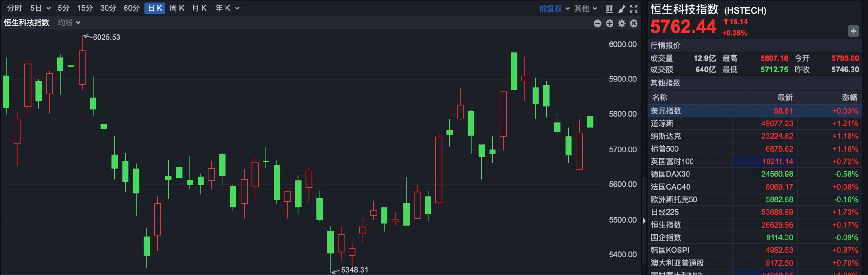This screenshot has height=275, width=868.
Task: Click the 6025.53 high candlestick
Action: click(x=82, y=67)
